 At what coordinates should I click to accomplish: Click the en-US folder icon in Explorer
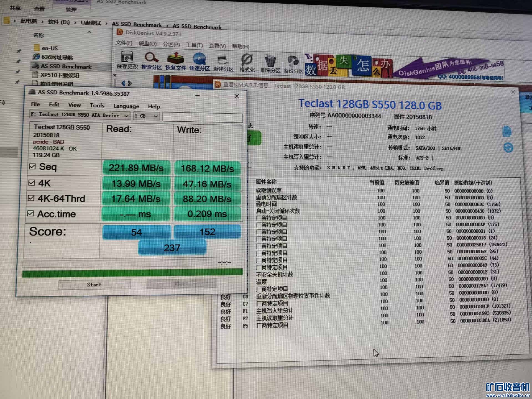coord(37,48)
